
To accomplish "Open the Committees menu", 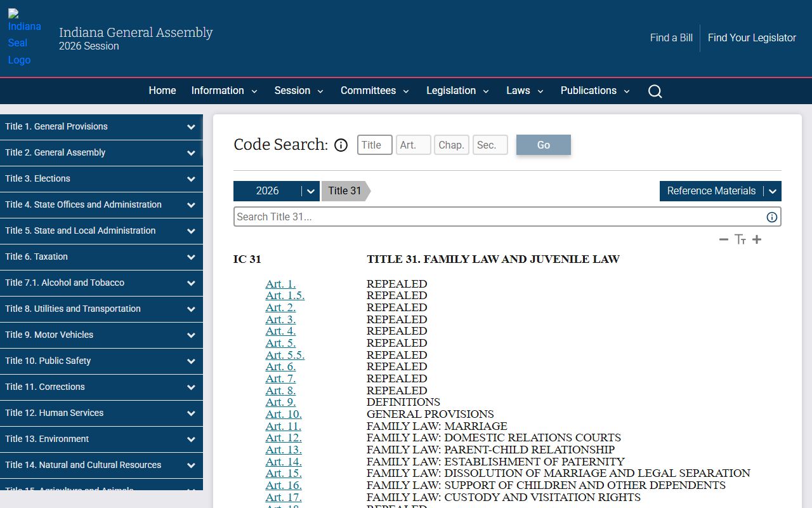I will click(x=375, y=91).
